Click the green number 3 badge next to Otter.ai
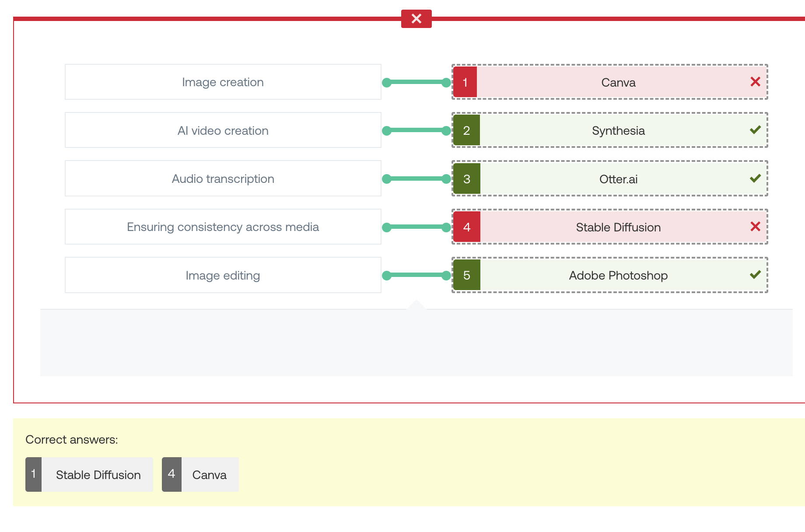Image resolution: width=805 pixels, height=532 pixels. point(466,178)
